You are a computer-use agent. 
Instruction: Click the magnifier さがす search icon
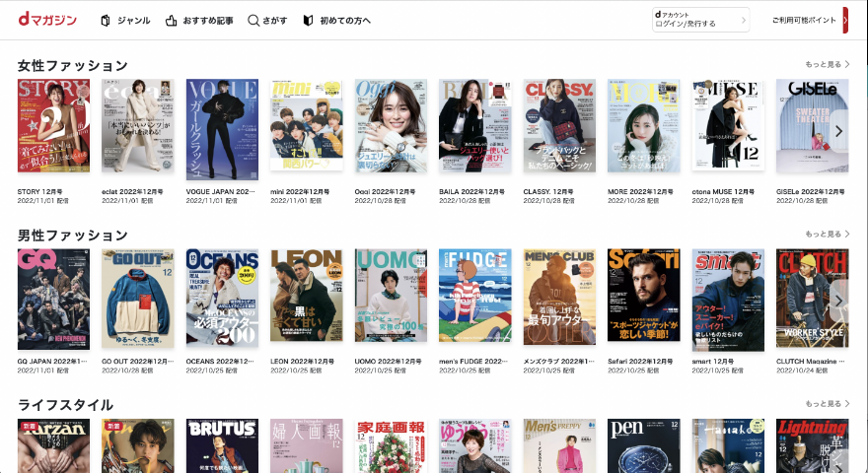[253, 21]
